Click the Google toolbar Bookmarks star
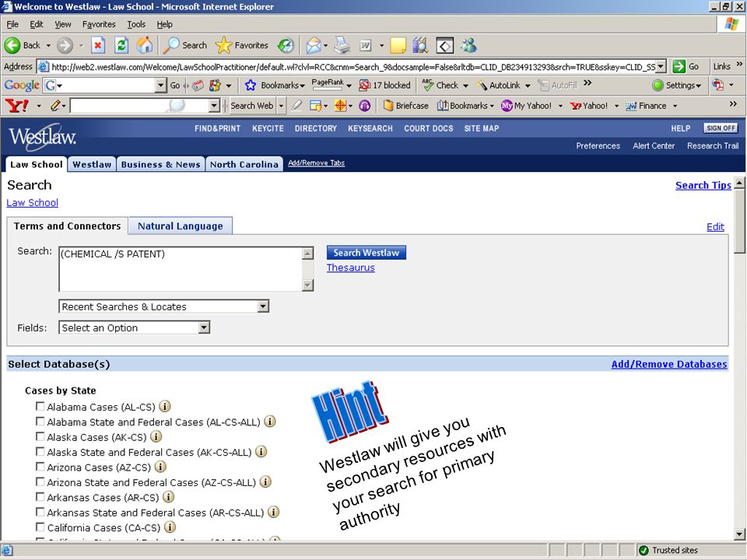Viewport: 747px width, 560px height. [x=250, y=86]
